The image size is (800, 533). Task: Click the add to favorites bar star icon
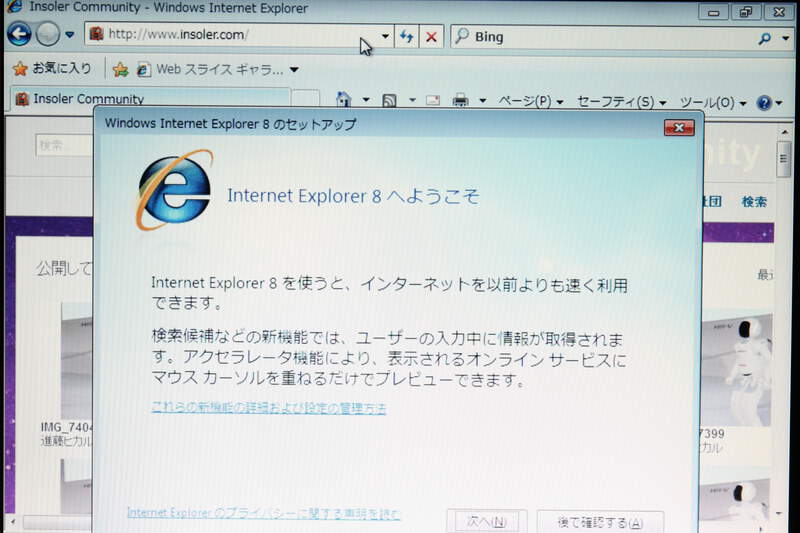[x=120, y=69]
